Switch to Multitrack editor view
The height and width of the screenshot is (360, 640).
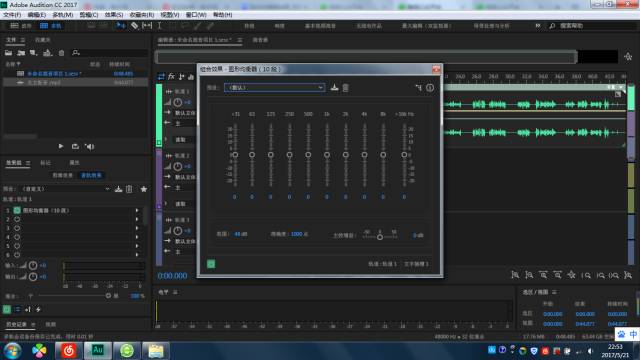click(x=51, y=26)
